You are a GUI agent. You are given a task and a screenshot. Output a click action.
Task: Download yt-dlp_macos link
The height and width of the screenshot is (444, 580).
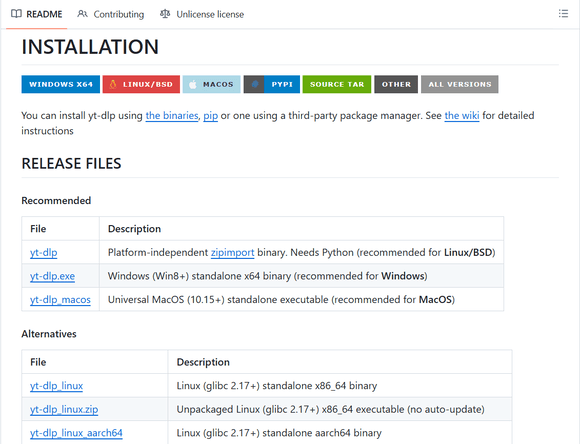(x=60, y=300)
